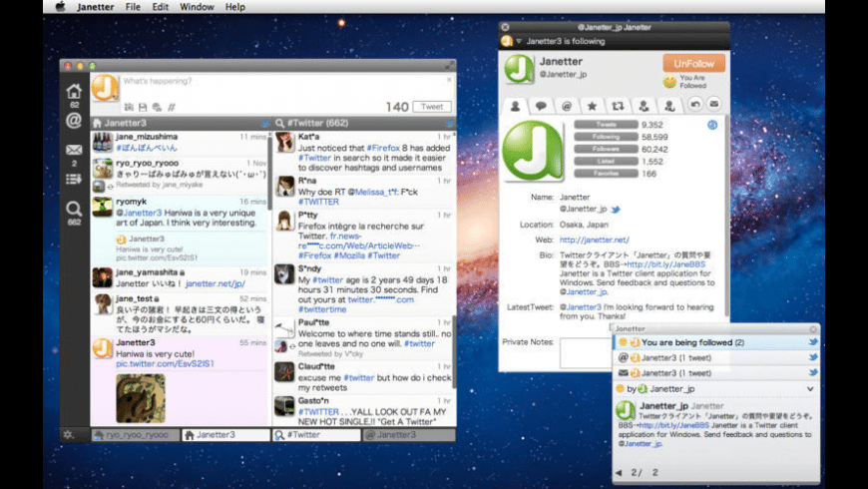
Task: Go to previous notification with left arrow
Action: click(619, 472)
